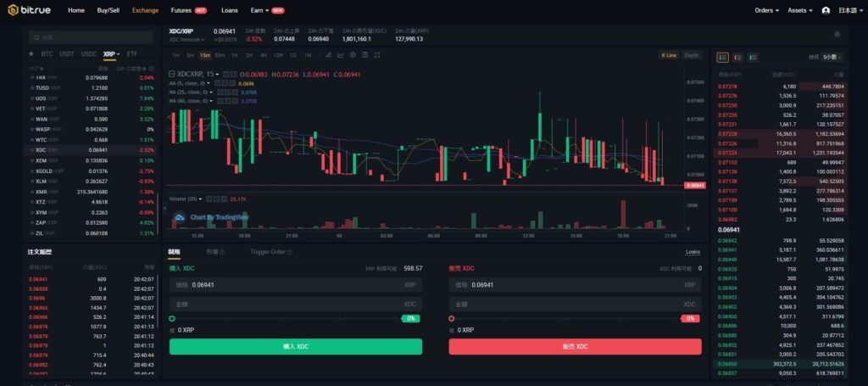The width and height of the screenshot is (868, 386).
Task: Switch to the BTC market tab
Action: (x=47, y=54)
